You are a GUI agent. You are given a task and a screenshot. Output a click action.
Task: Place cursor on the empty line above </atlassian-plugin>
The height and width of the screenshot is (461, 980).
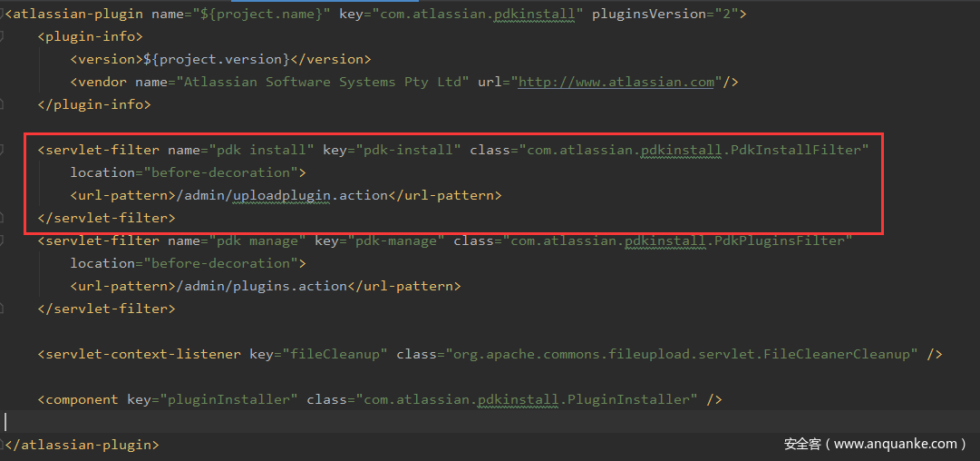pos(490,422)
